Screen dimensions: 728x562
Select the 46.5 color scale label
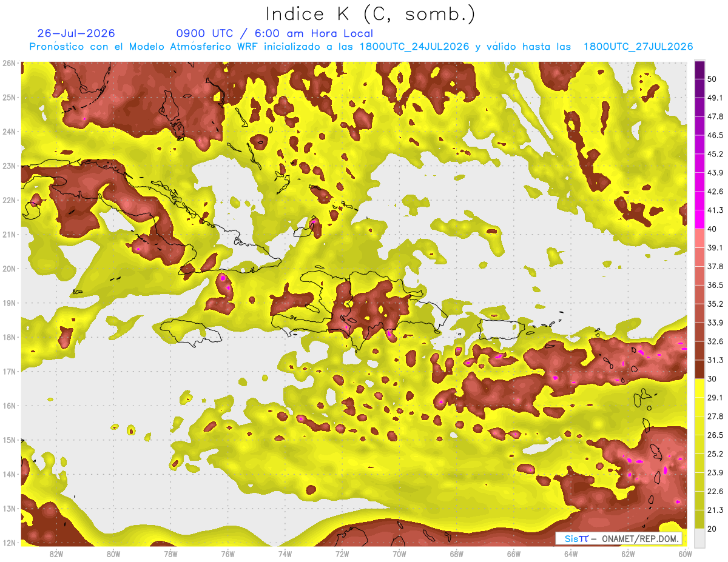point(715,135)
